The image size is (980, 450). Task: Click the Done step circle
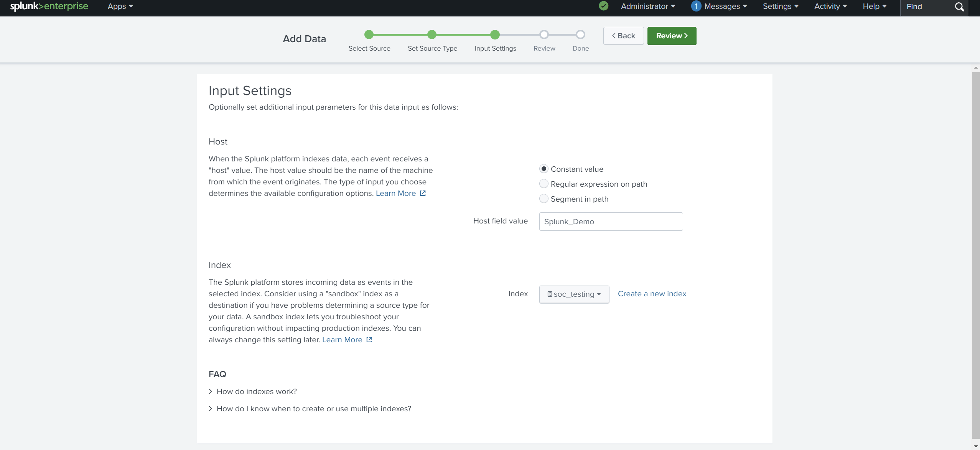580,35
